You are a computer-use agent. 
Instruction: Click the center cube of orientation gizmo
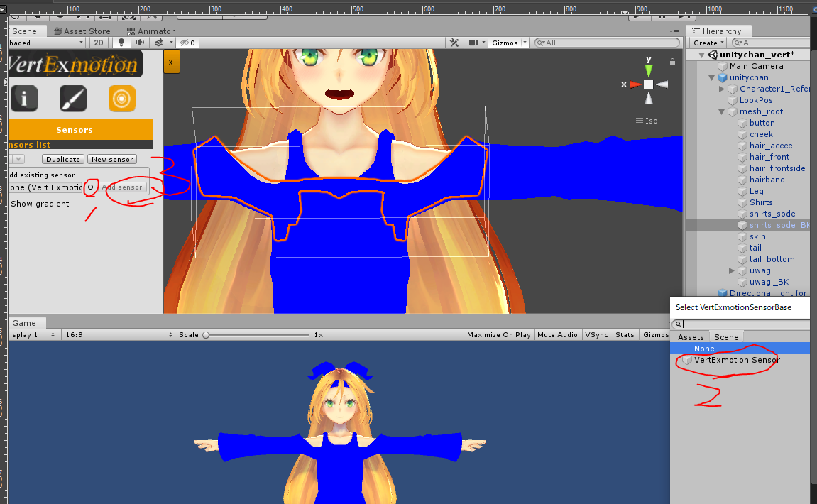[x=648, y=84]
